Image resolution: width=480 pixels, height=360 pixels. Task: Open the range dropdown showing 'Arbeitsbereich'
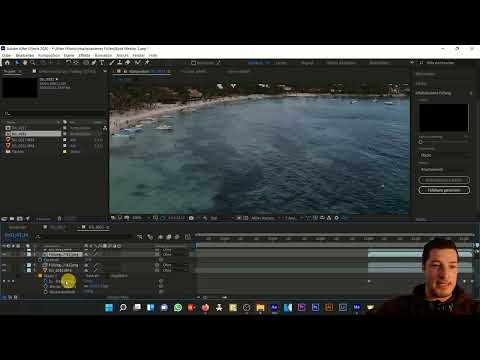pos(443,170)
